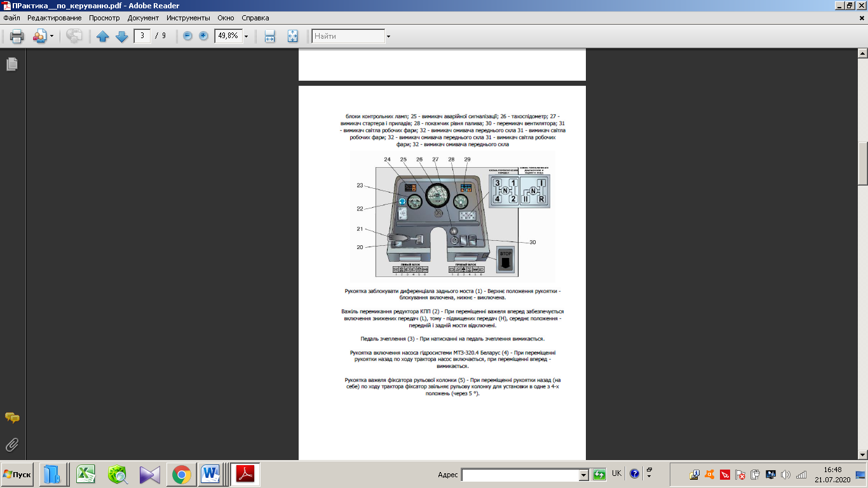Zoom in with the plus button
This screenshot has width=868, height=488.
click(x=203, y=36)
